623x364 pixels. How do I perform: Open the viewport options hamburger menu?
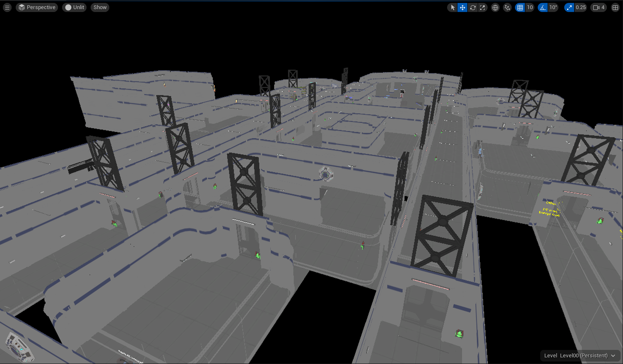tap(7, 7)
